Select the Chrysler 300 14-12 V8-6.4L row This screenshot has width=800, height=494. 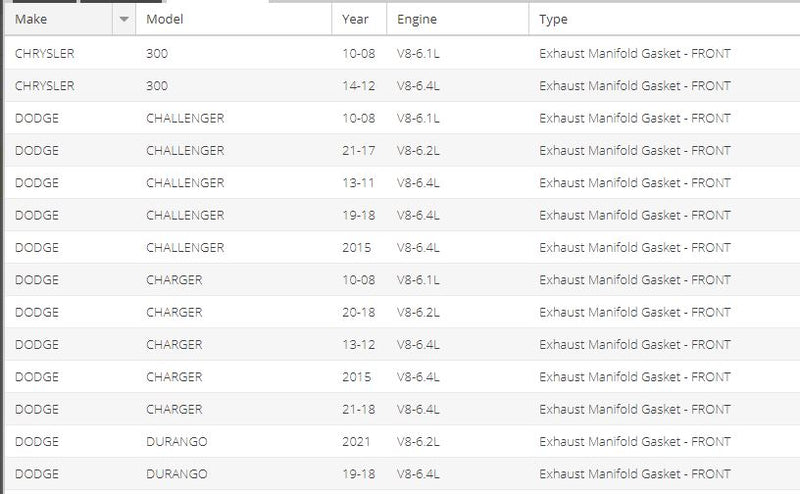point(403,86)
